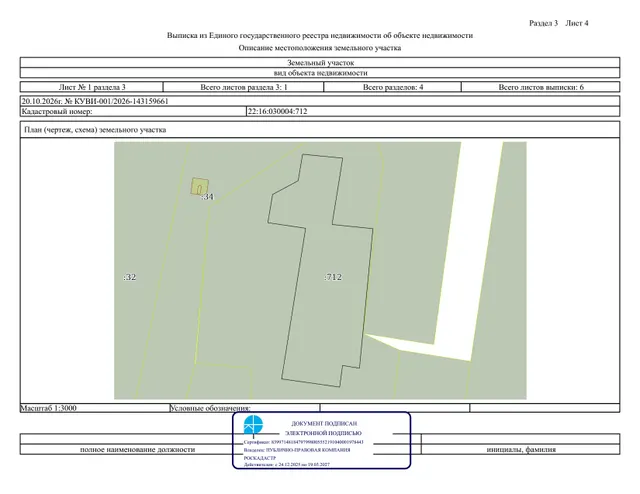
Task: Click the 'Условные обозначения:' cell
Action: coord(244,408)
